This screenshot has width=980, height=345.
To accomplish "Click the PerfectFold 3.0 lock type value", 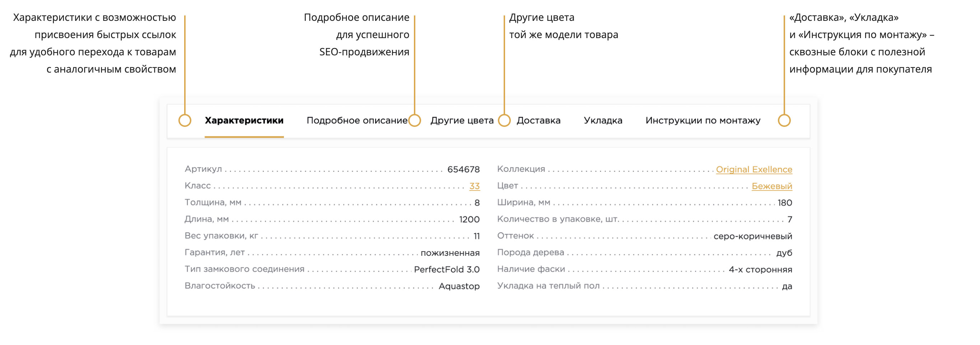I will click(446, 269).
